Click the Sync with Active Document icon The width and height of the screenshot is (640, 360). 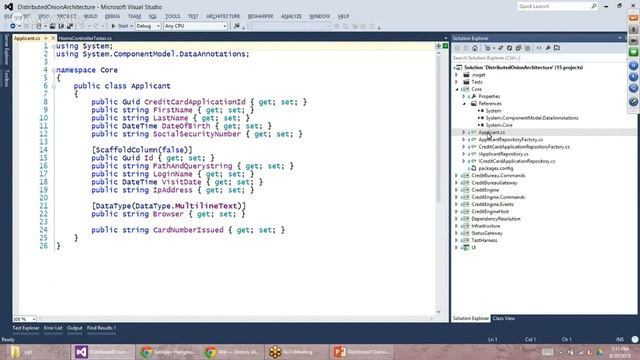501,48
